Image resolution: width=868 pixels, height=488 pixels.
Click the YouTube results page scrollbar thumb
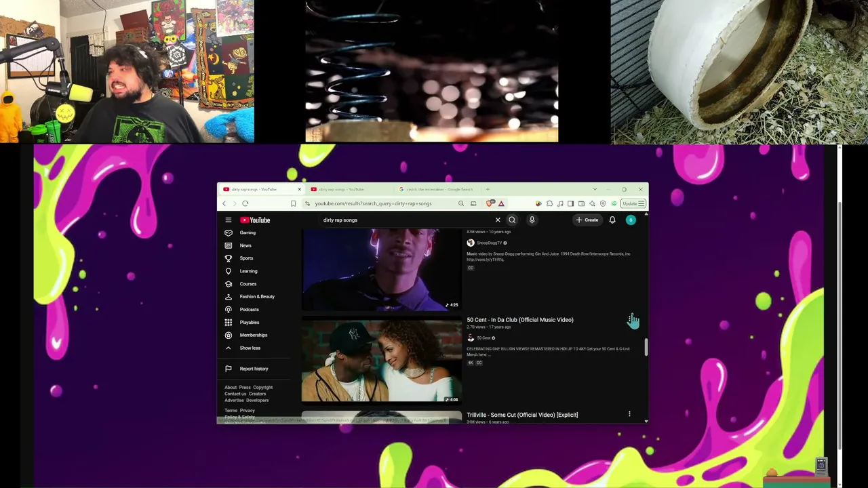(x=646, y=347)
